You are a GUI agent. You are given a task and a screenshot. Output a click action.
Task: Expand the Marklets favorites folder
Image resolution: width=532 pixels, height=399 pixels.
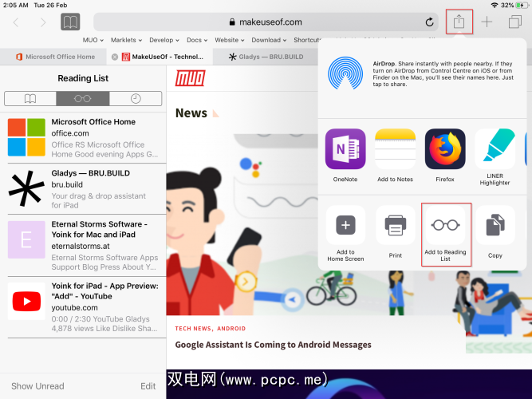(126, 40)
